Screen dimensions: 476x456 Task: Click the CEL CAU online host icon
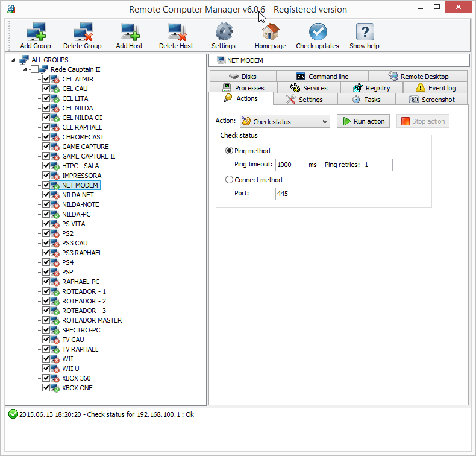coord(55,89)
